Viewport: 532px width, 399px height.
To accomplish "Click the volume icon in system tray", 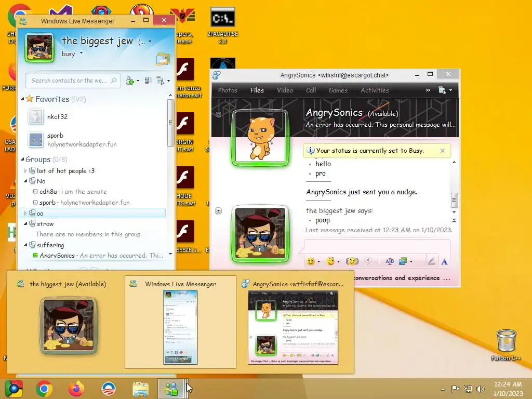I will coord(481,389).
